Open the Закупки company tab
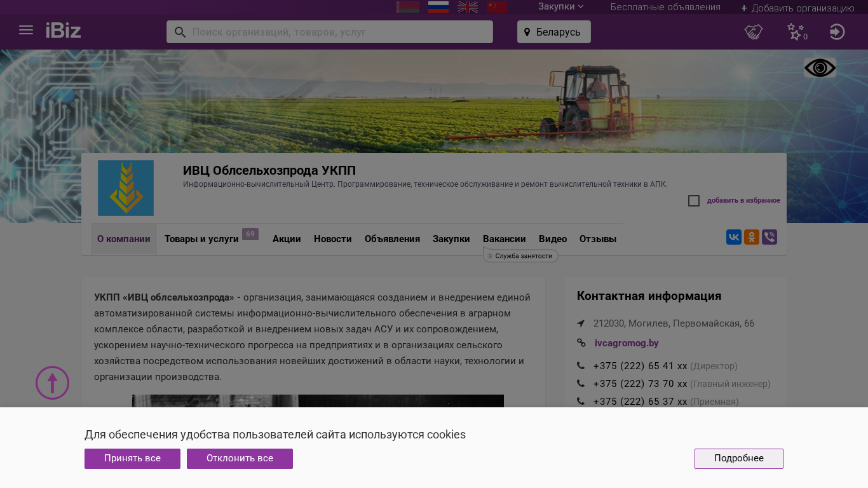 451,239
